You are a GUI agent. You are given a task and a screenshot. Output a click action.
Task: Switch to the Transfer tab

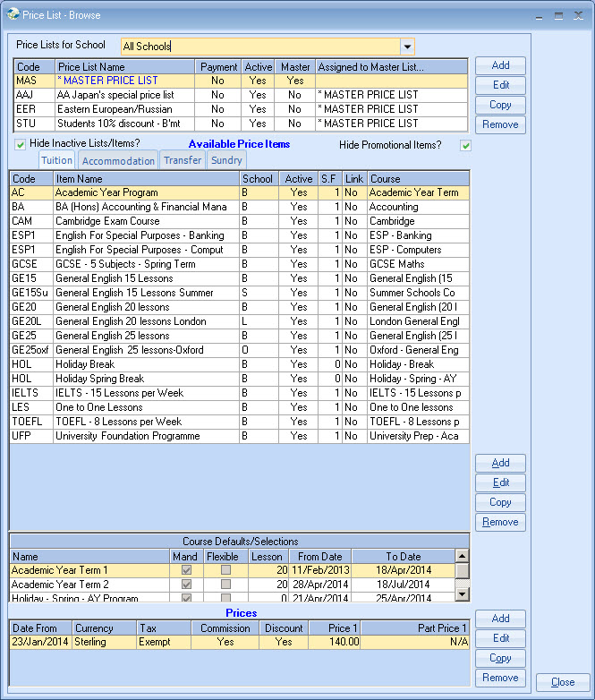(x=183, y=161)
